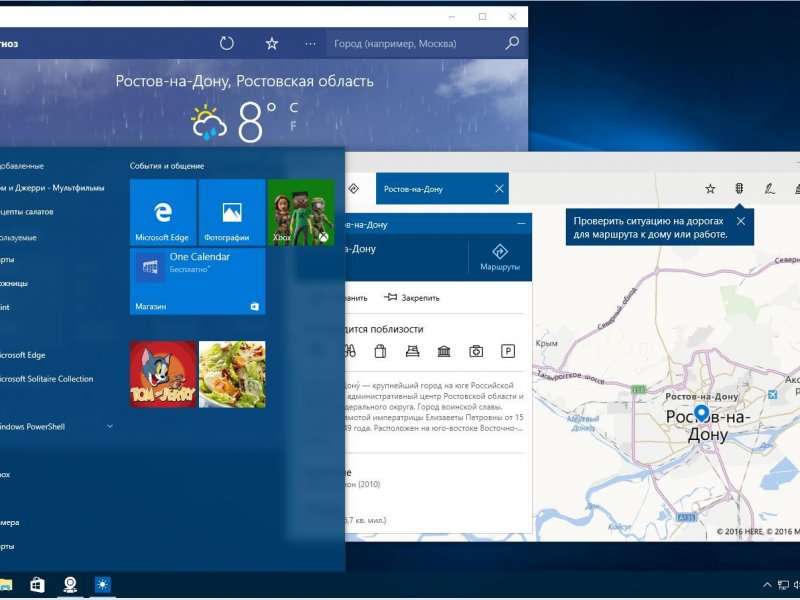
Task: Open the One Calendar store tile
Action: pos(197,281)
